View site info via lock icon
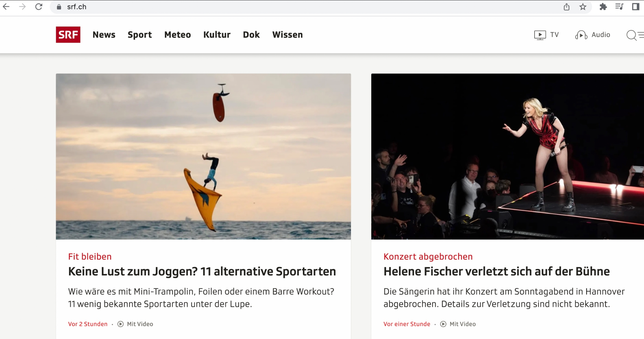Viewport: 644px width, 339px height. coord(59,7)
